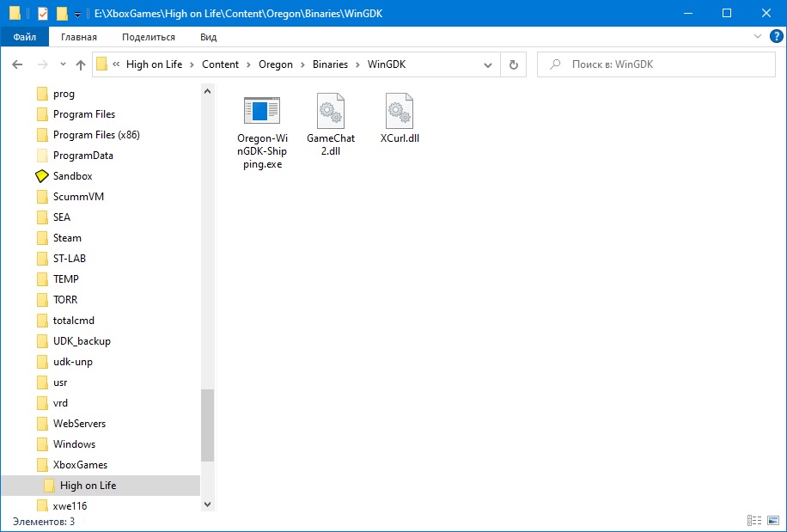Image resolution: width=787 pixels, height=532 pixels.
Task: Expand chevron after Content breadcrumb
Action: pyautogui.click(x=249, y=64)
